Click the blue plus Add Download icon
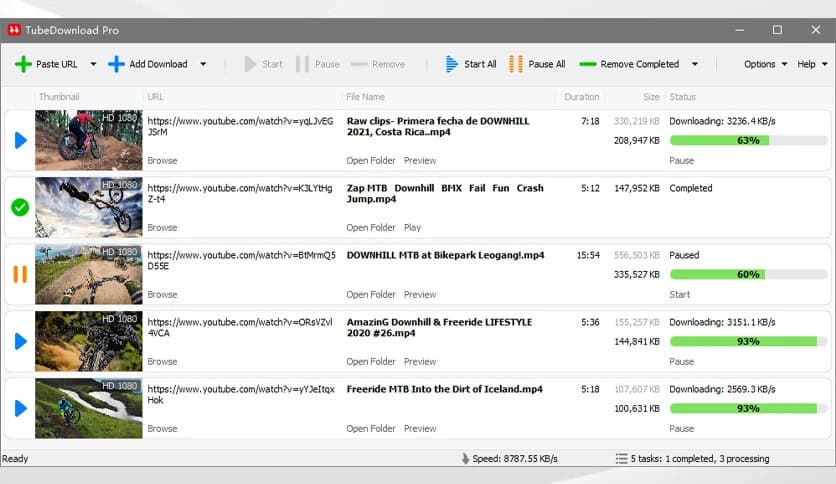 point(116,64)
